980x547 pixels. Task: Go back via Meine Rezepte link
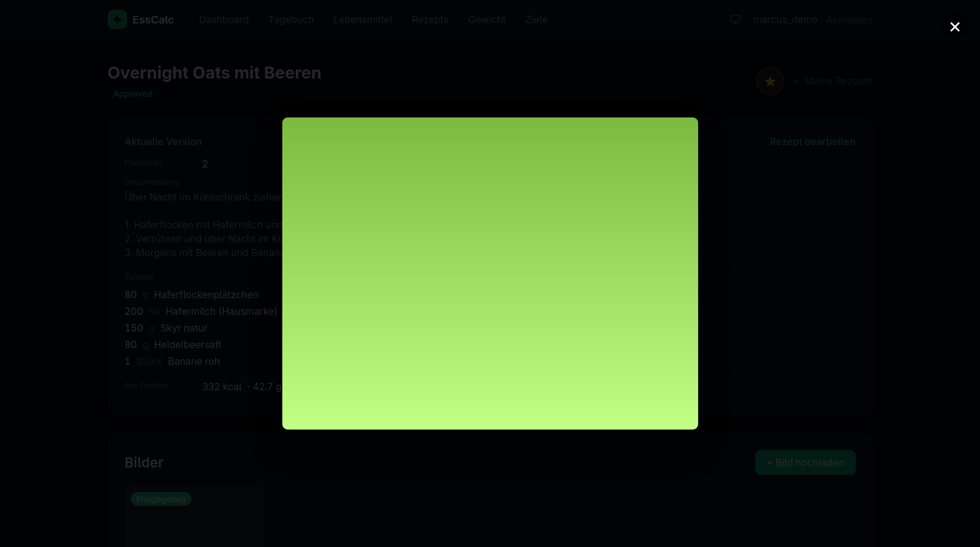pyautogui.click(x=833, y=81)
